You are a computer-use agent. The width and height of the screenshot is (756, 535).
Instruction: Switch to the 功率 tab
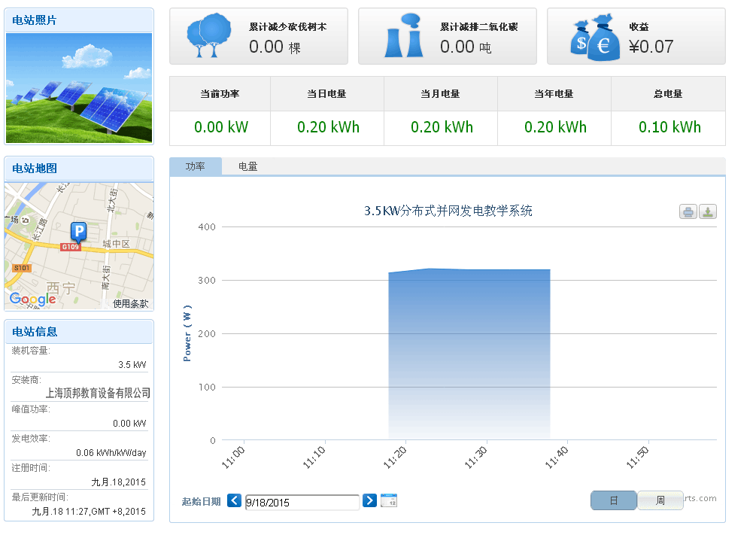tap(196, 167)
